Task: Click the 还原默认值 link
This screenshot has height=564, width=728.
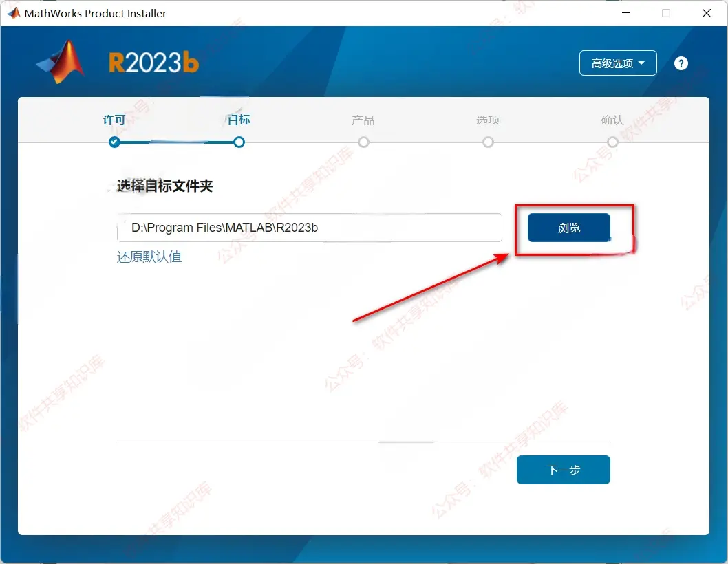Action: (x=149, y=257)
